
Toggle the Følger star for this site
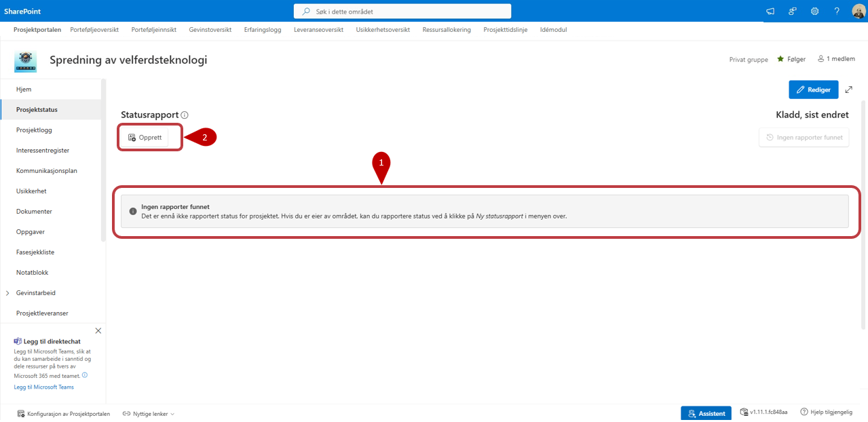[780, 59]
